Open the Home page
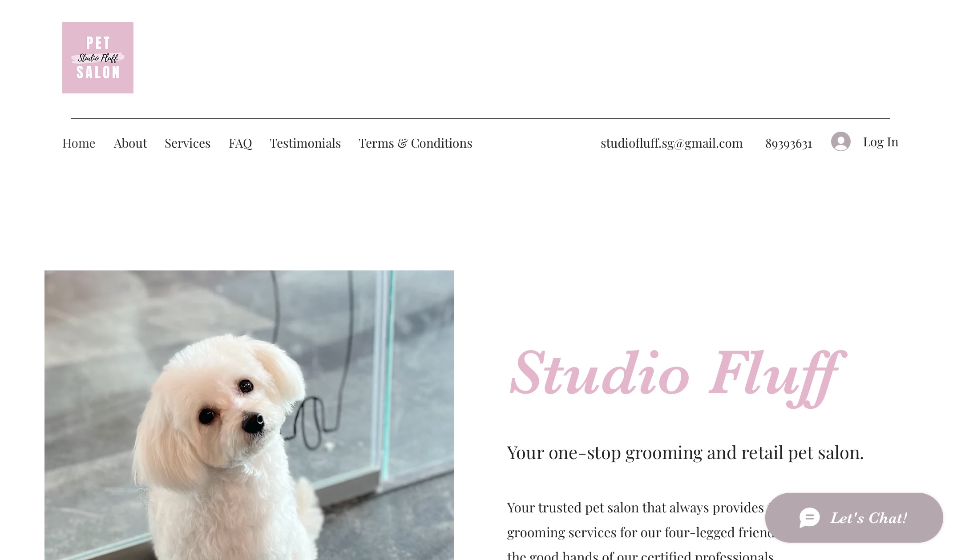This screenshot has height=560, width=961. click(79, 143)
